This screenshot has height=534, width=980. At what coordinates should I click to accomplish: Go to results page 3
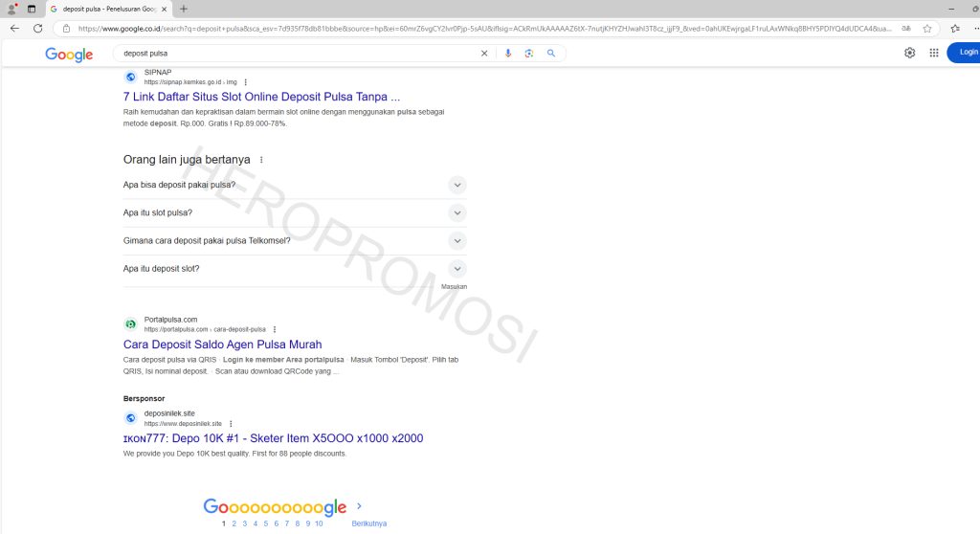pos(245,523)
